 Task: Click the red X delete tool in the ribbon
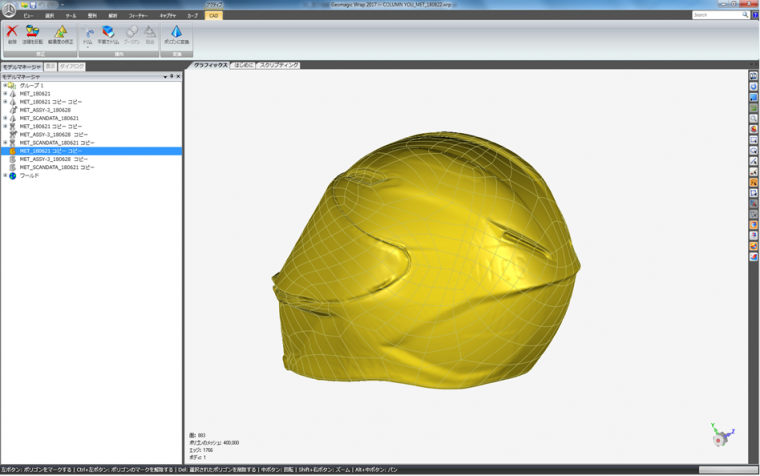point(12,33)
